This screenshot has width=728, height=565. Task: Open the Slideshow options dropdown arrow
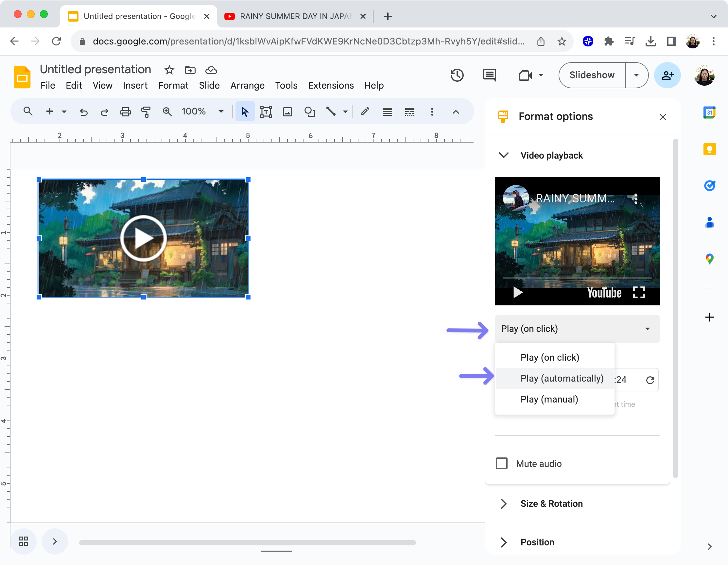636,75
